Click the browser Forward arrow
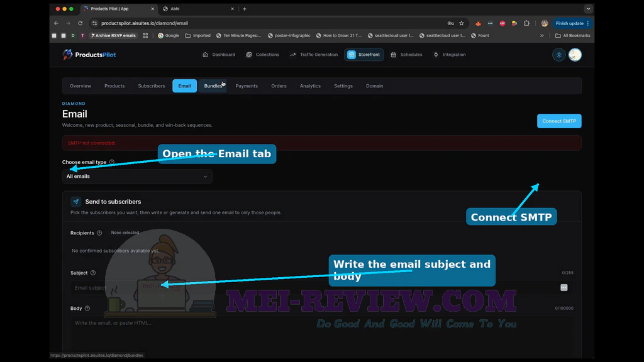This screenshot has width=644, height=362. pyautogui.click(x=68, y=23)
